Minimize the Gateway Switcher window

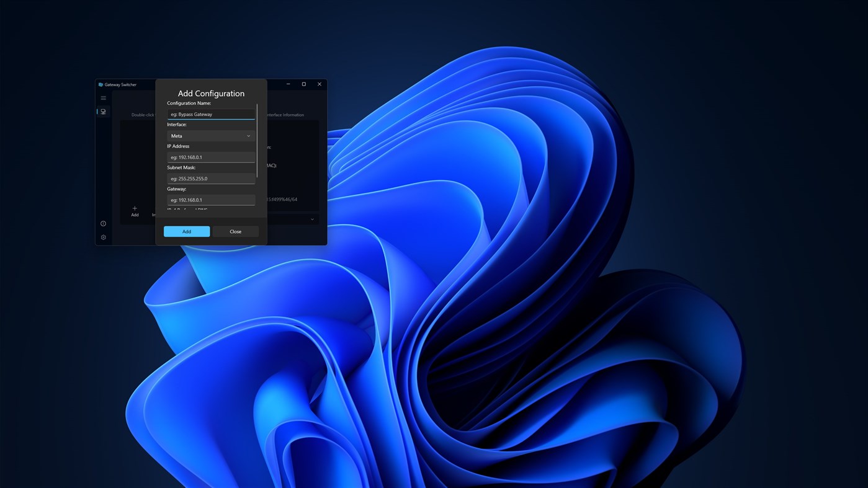[x=287, y=84]
